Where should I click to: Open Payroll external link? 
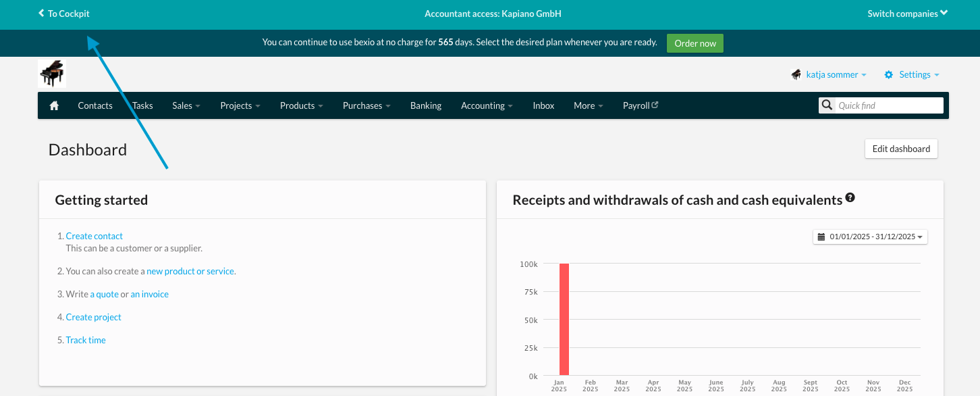640,105
